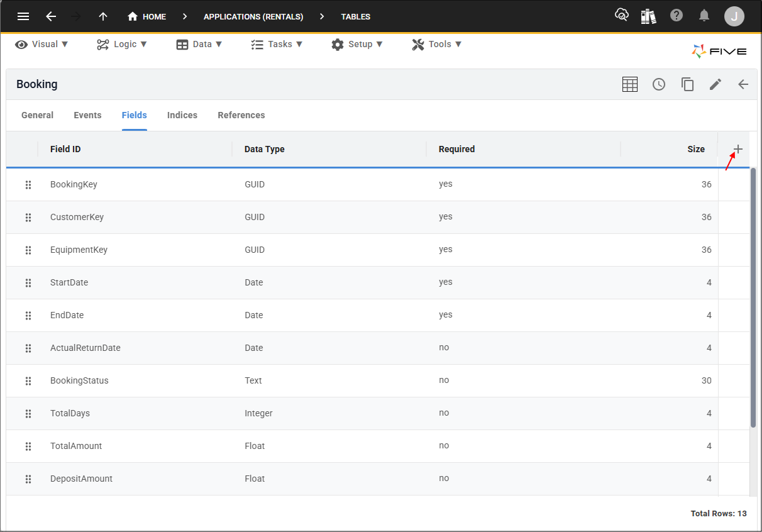Click the help question mark icon
762x532 pixels.
point(676,16)
